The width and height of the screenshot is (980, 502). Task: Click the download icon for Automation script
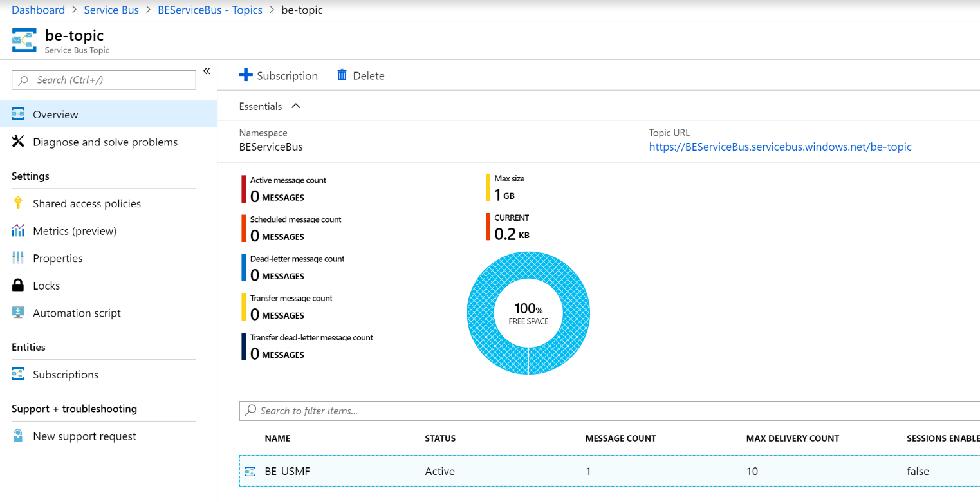pyautogui.click(x=18, y=313)
